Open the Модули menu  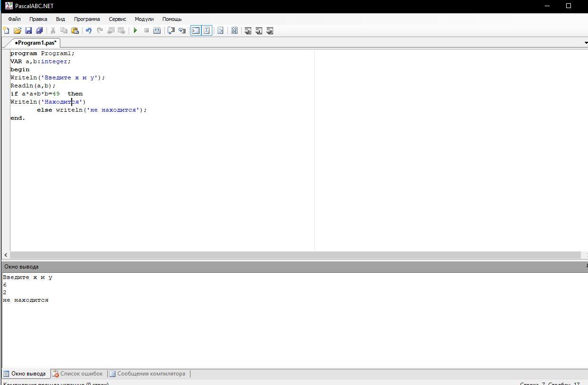click(144, 19)
